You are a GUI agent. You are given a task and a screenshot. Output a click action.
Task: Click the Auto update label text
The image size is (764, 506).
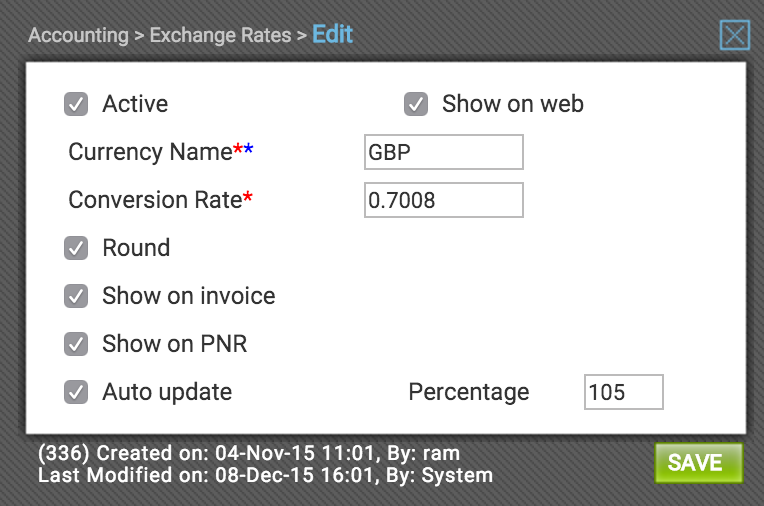click(167, 392)
